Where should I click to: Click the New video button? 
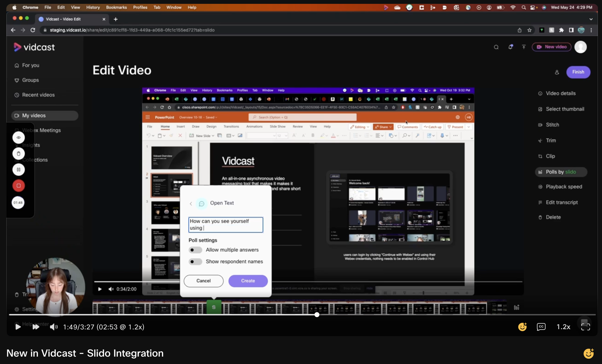point(551,47)
